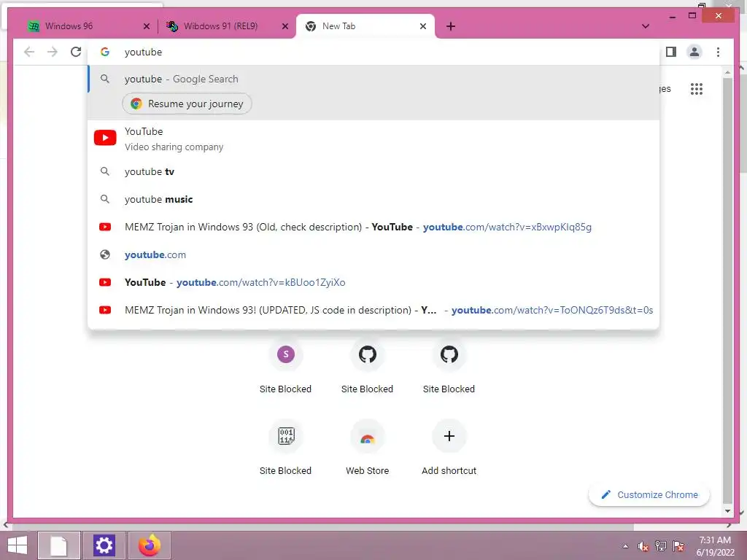Show hidden system tray icons
Screen dimensions: 747x560
[625, 546]
